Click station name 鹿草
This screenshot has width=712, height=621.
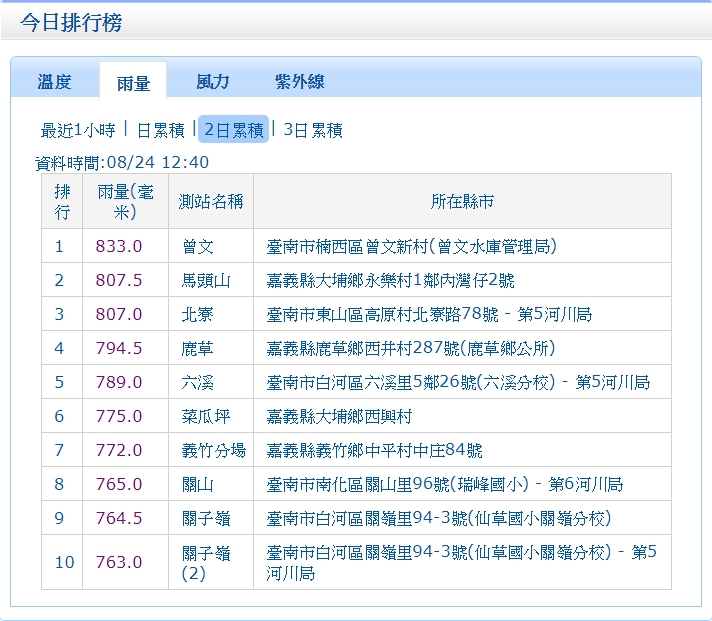click(198, 349)
